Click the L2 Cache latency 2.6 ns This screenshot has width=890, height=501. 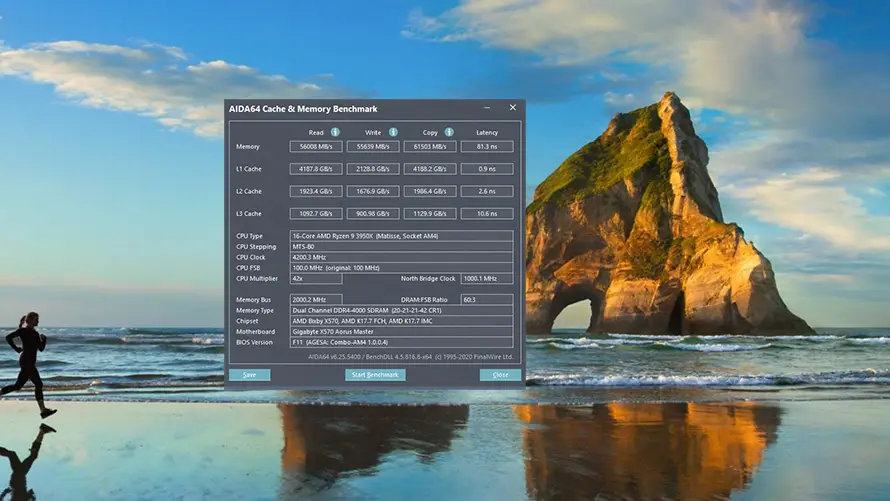[487, 191]
